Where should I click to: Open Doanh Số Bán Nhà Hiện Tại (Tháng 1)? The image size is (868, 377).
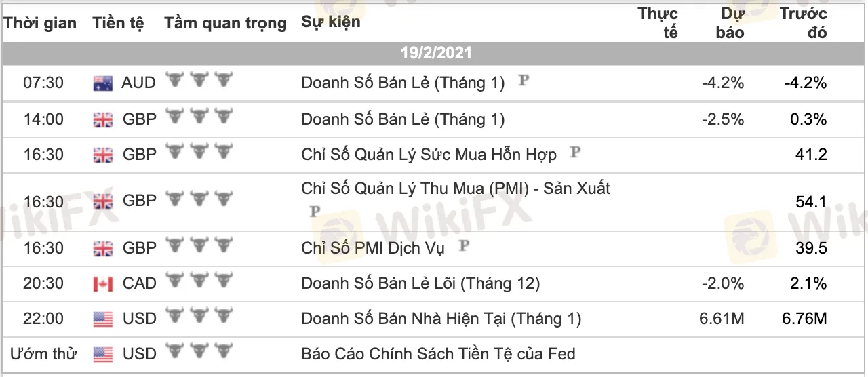(441, 319)
